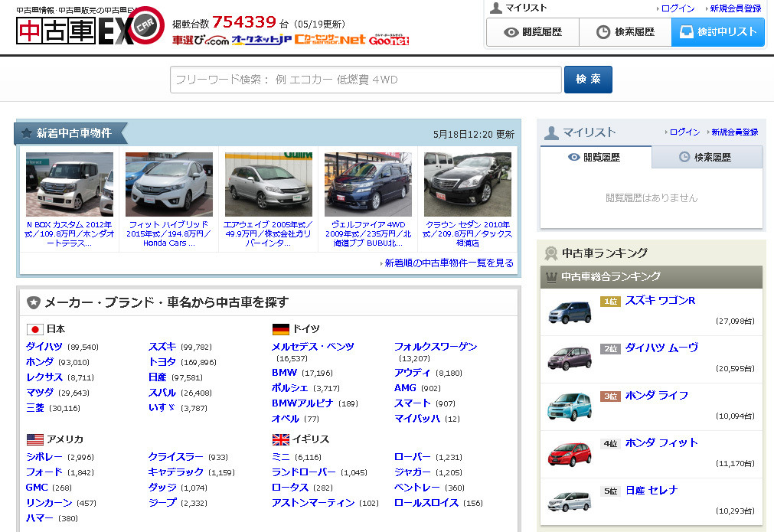The width and height of the screenshot is (774, 532).
Task: Browse BMWアルピナ used cars
Action: 302,403
